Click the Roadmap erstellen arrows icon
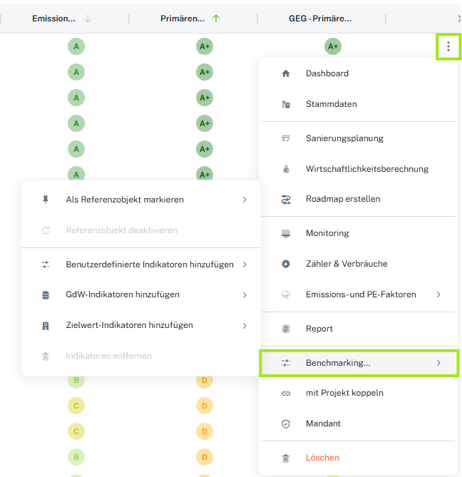 tap(286, 199)
